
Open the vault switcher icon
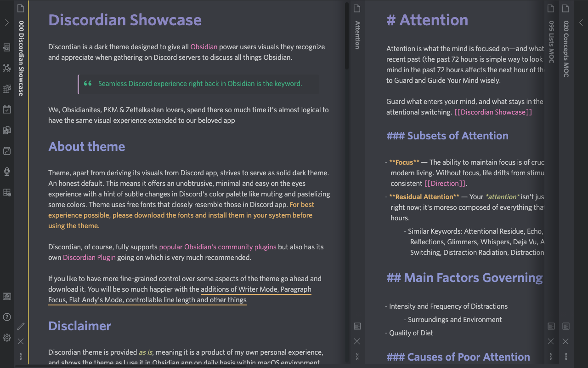click(x=7, y=296)
